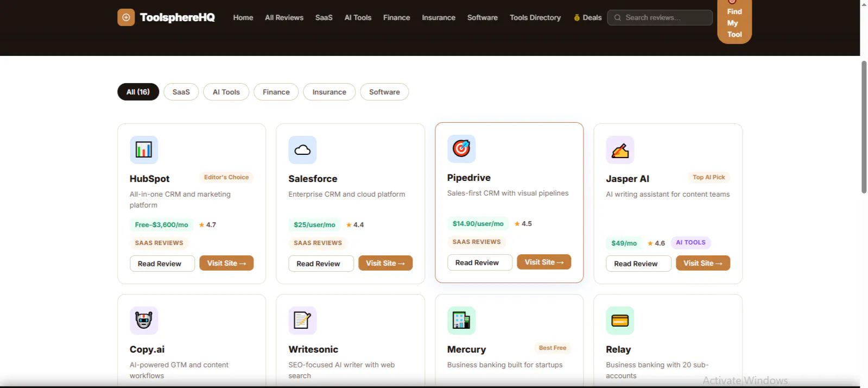Click the AI TOOLS tag on Jasper AI
This screenshot has width=868, height=388.
coord(690,242)
